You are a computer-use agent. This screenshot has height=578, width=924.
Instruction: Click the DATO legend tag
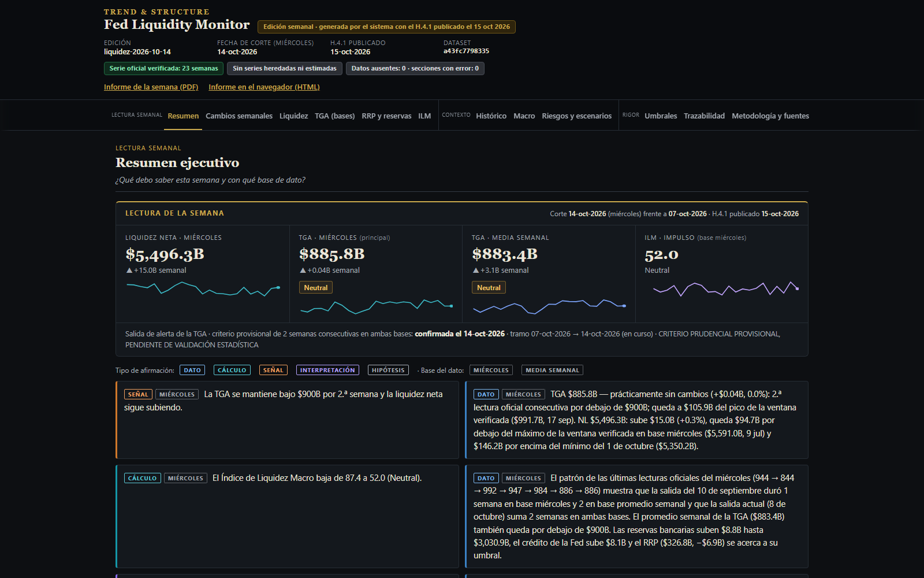192,370
